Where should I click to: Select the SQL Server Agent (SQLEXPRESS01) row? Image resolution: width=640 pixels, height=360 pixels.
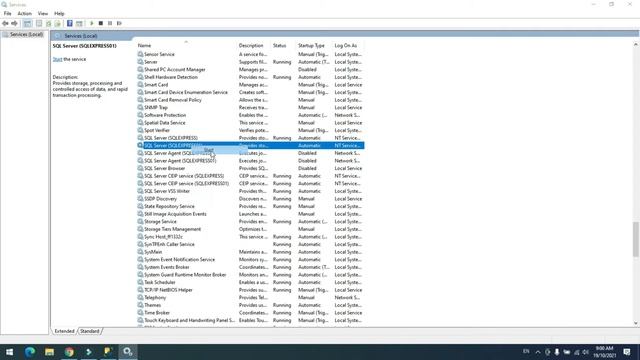(251, 161)
